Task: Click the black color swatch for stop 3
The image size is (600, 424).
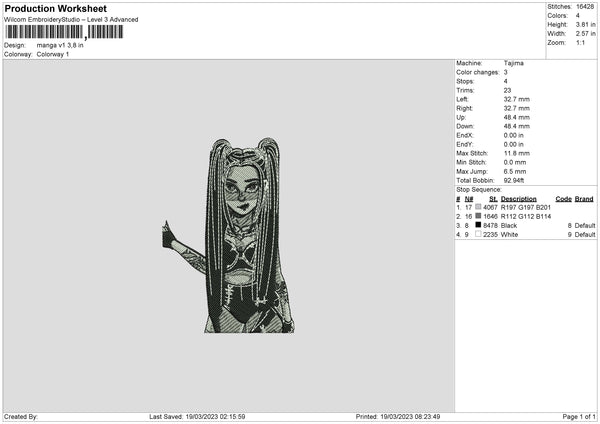Action: pyautogui.click(x=478, y=225)
